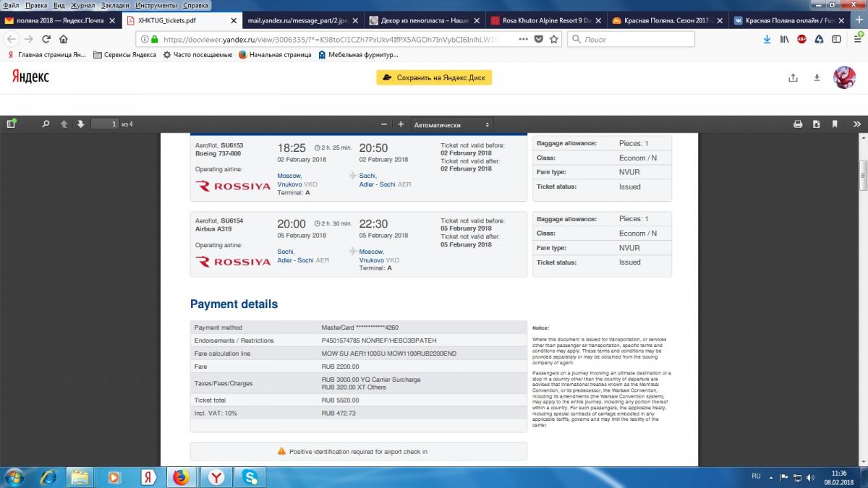Toggle the PDF viewer sidebar
The image size is (868, 488).
pyautogui.click(x=11, y=124)
